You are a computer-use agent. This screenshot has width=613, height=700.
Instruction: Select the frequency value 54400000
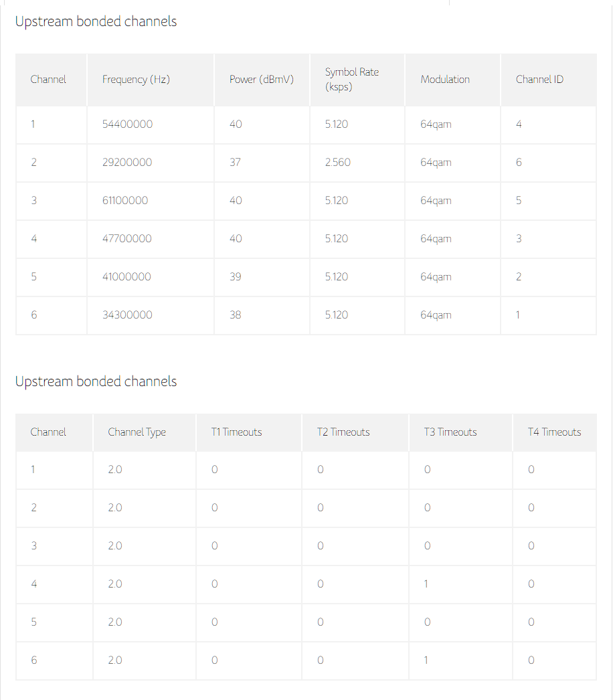pyautogui.click(x=127, y=124)
